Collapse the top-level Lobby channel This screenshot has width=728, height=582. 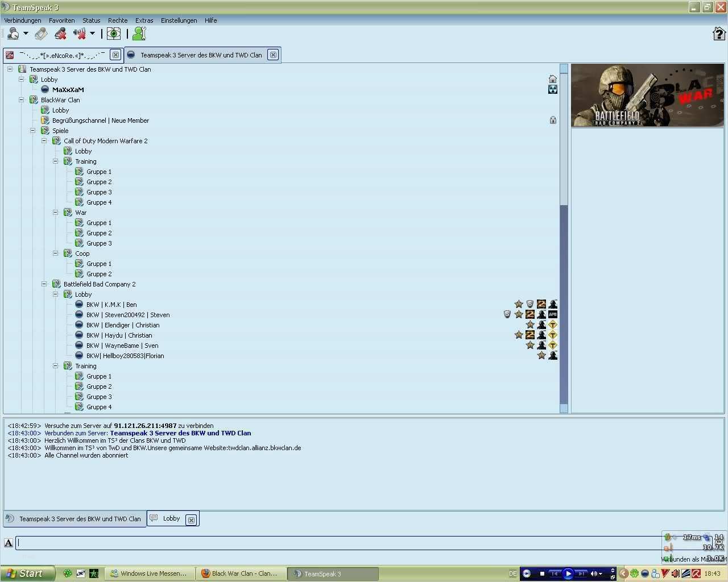(21, 80)
